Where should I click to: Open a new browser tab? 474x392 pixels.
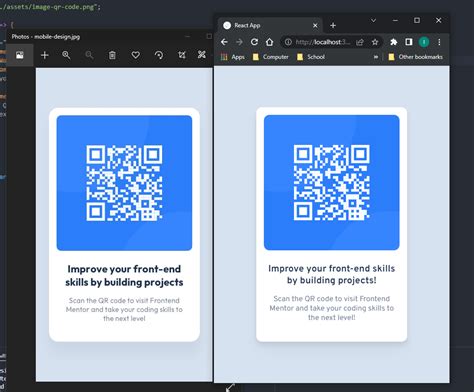pos(333,25)
